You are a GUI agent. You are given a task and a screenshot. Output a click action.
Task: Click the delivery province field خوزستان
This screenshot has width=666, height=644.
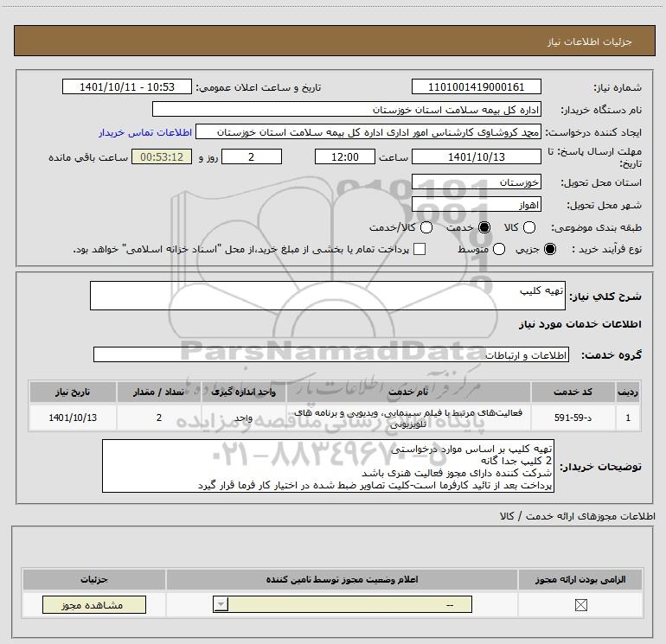coord(476,182)
